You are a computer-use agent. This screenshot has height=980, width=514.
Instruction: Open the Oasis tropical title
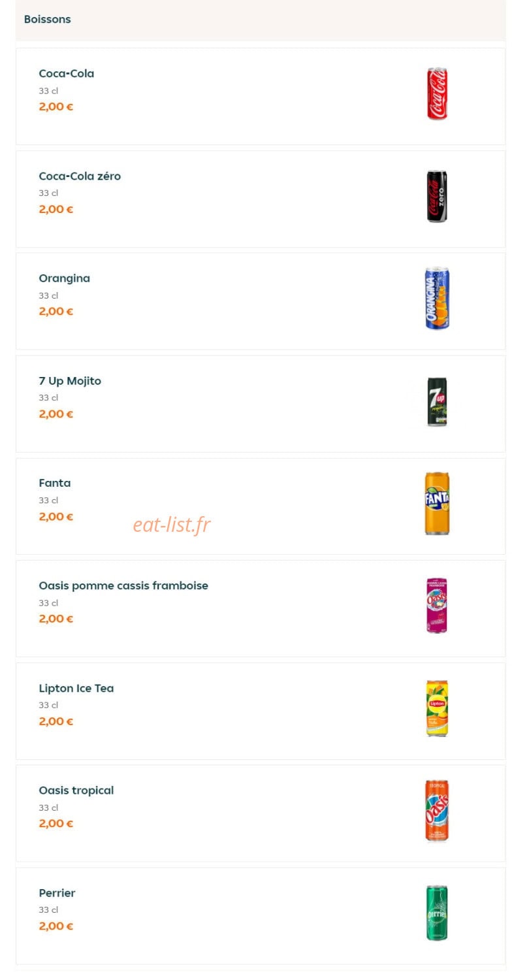pos(76,791)
